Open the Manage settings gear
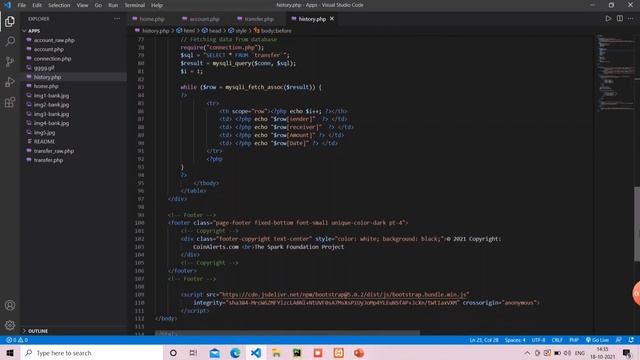Viewport: 640px width, 360px height. [x=10, y=325]
